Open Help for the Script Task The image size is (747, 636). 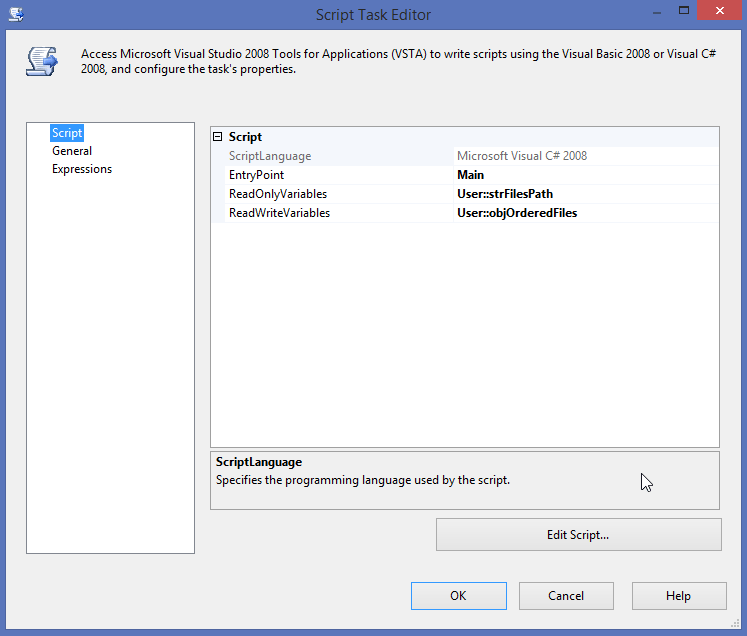(x=678, y=596)
